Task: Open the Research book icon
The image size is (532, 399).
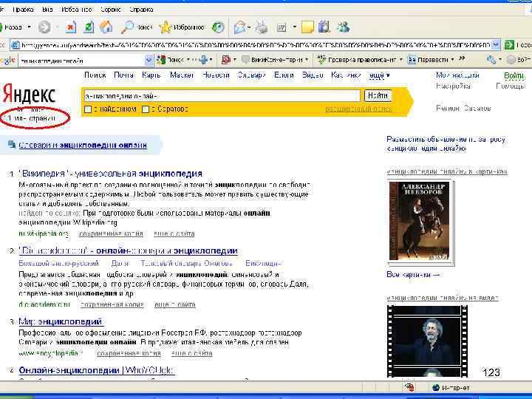Action: point(324,27)
